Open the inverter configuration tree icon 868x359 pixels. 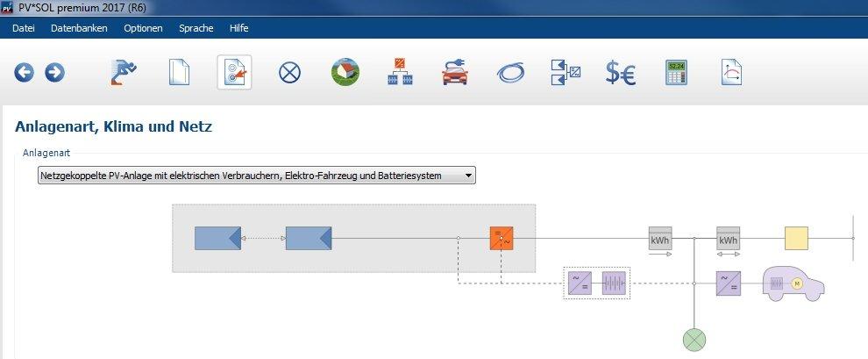tap(400, 71)
